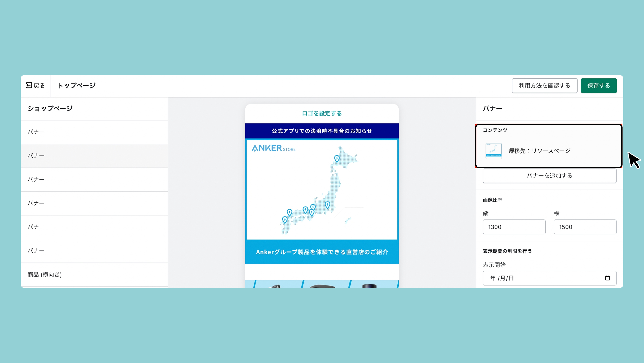644x363 pixels.
Task: Click the back arrow icon next to 戻る
Action: tap(29, 85)
